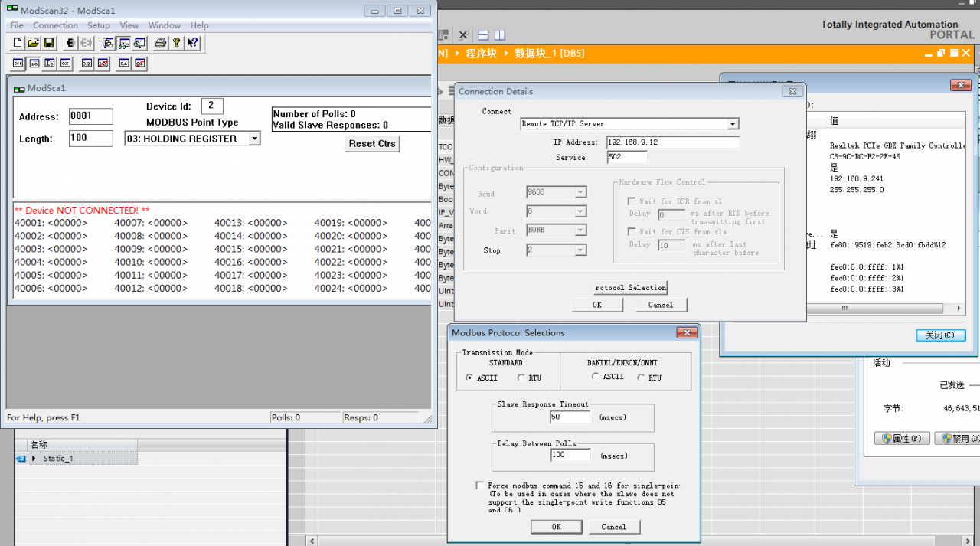Click the IP Address field
Viewport: 980px width, 546px height.
pos(673,142)
